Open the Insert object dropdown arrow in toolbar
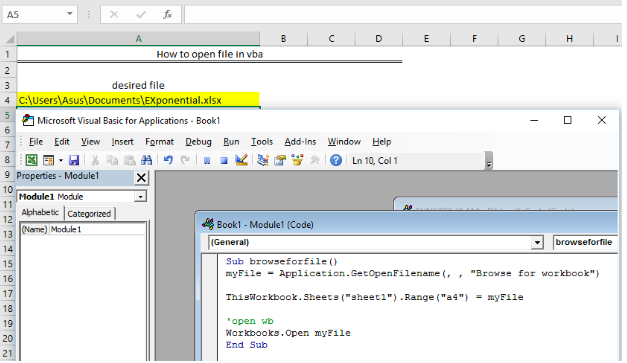Image resolution: width=627 pixels, height=363 pixels. tap(61, 160)
